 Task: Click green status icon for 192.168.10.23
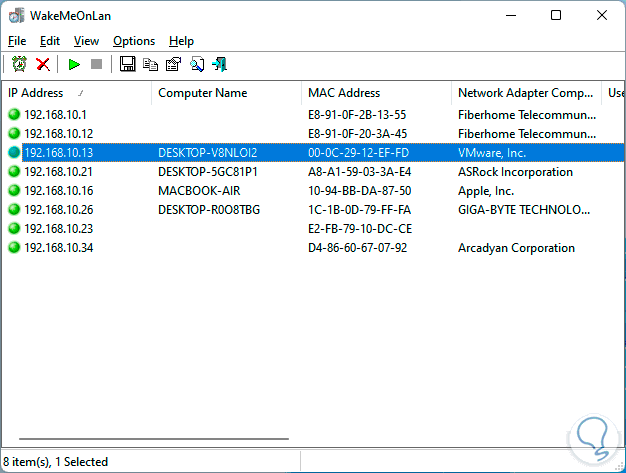tap(14, 228)
